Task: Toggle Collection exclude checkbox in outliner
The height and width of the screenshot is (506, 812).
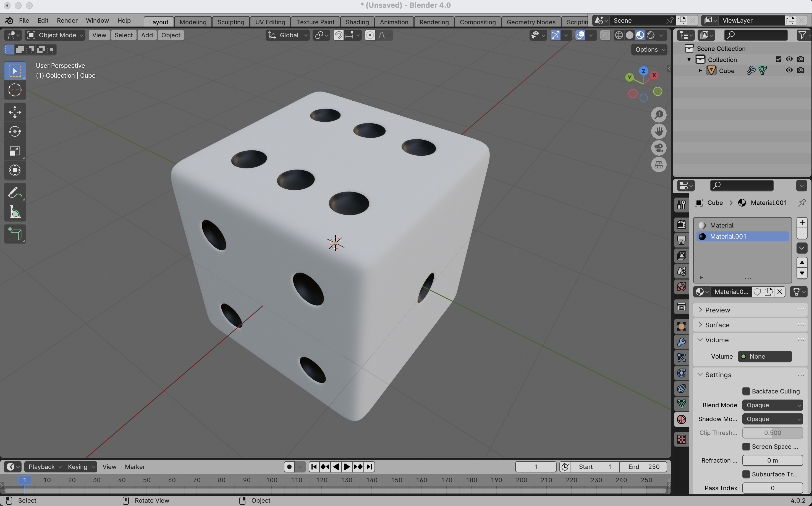Action: (778, 59)
